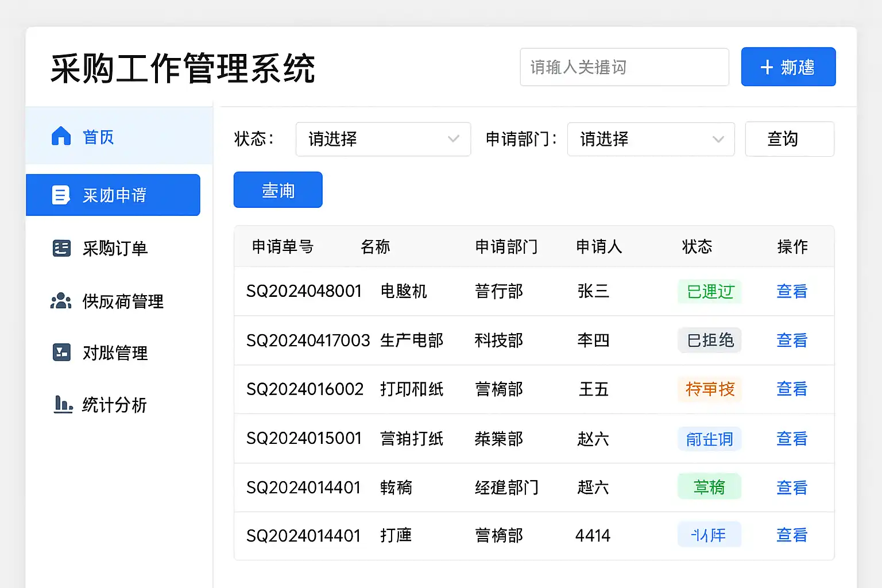Click the supplier management people icon
The image size is (882, 588).
(x=61, y=301)
